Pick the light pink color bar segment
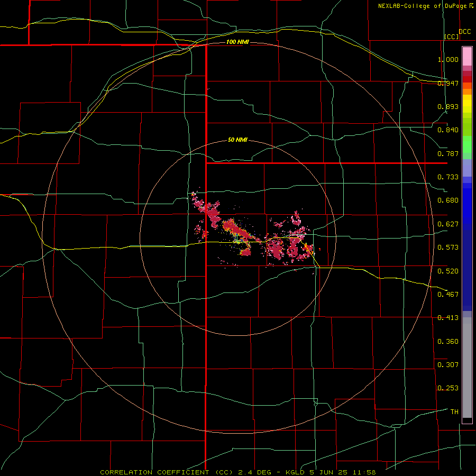This screenshot has height=476, width=476. (467, 56)
